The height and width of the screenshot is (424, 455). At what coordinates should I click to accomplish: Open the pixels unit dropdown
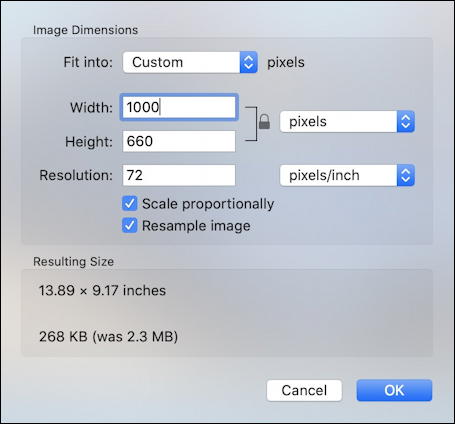(x=347, y=122)
